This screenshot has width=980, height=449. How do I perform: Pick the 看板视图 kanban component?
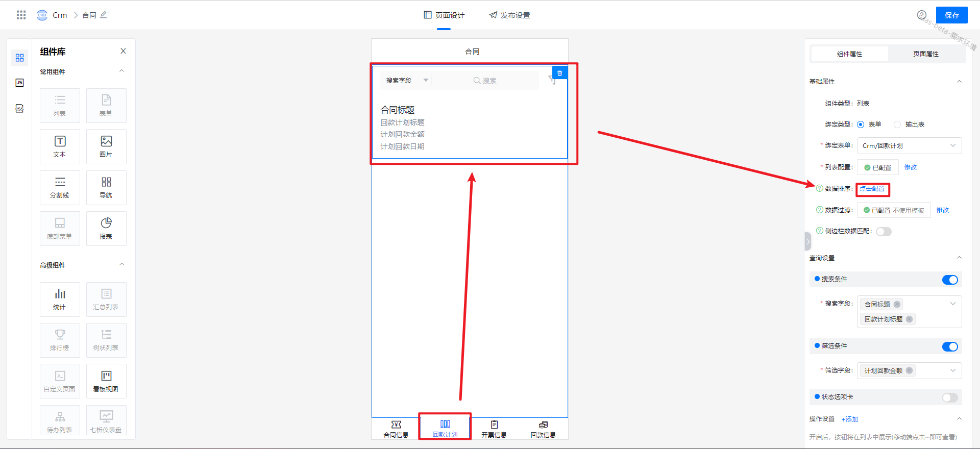pos(106,381)
